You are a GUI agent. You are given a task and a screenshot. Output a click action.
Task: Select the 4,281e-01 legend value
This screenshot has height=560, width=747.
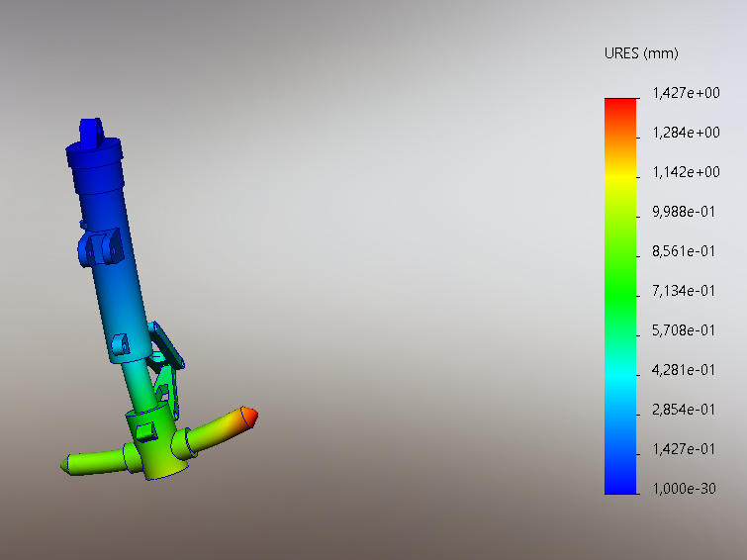[684, 370]
